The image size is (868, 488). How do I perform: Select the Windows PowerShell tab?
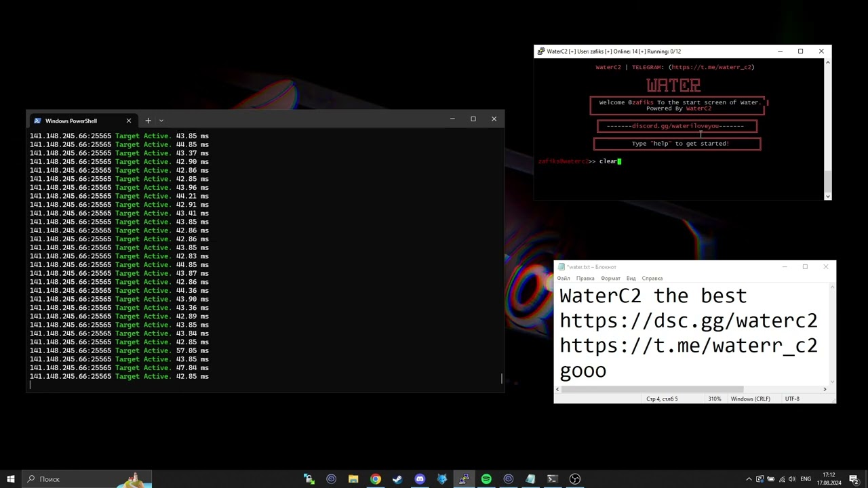click(83, 121)
